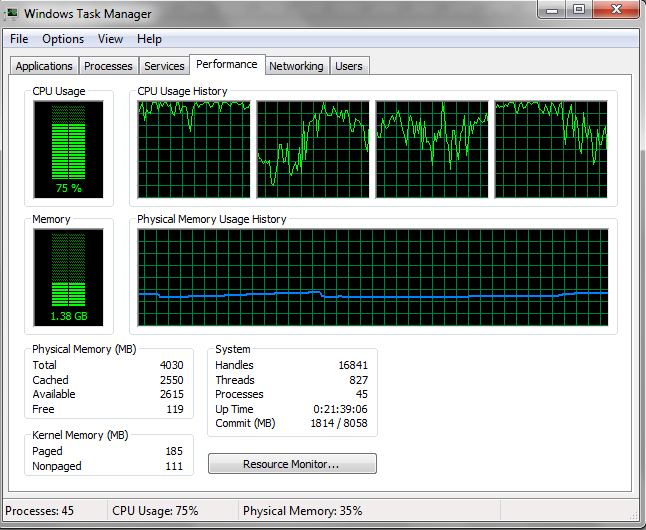Click status bar text Processes: 45
646x530 pixels.
coord(40,511)
